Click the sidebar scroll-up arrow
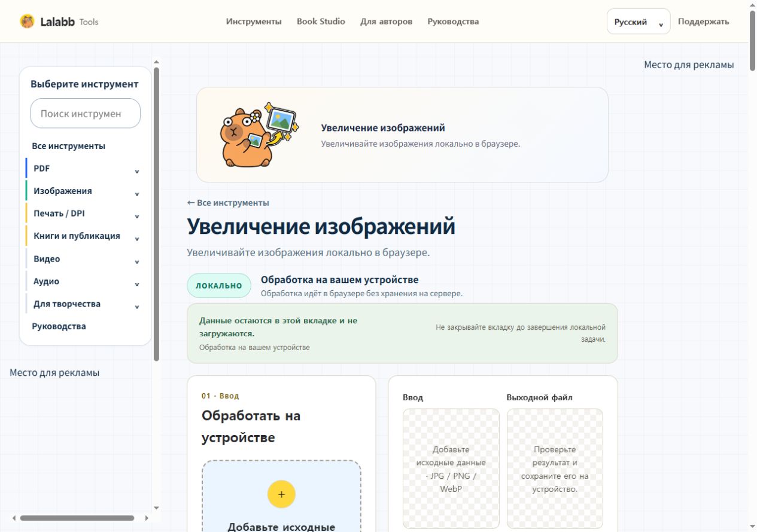Viewport: 757px width, 532px height. point(156,61)
